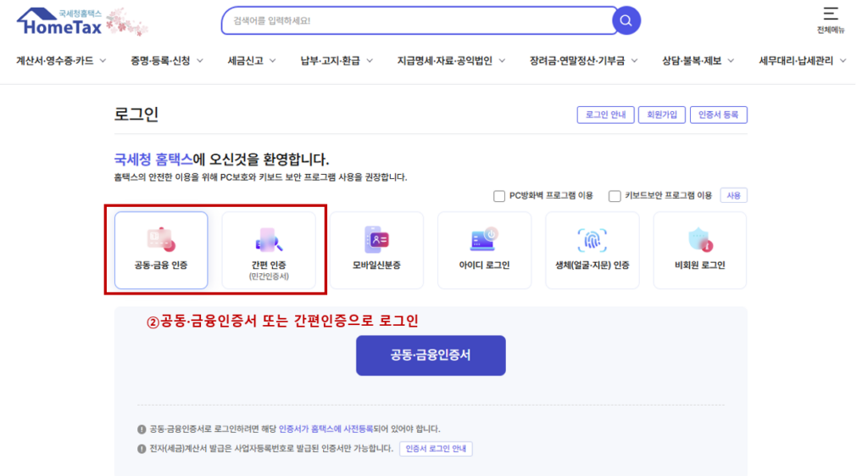868x476 pixels.
Task: Open the 전체메뉴 hamburger menu
Action: [x=831, y=20]
